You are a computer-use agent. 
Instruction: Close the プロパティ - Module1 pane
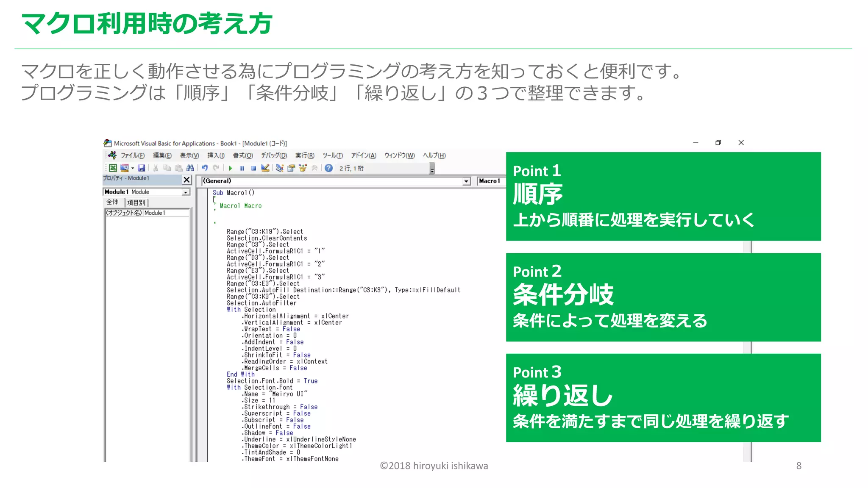pyautogui.click(x=186, y=180)
